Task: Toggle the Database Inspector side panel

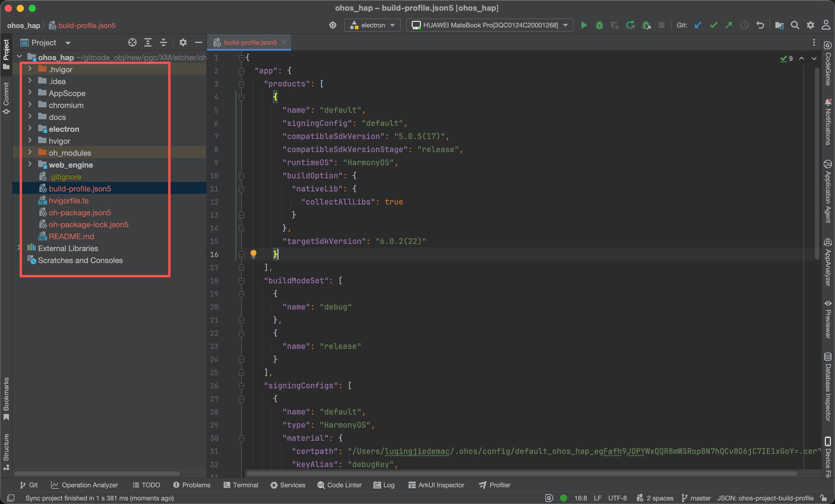Action: point(828,387)
